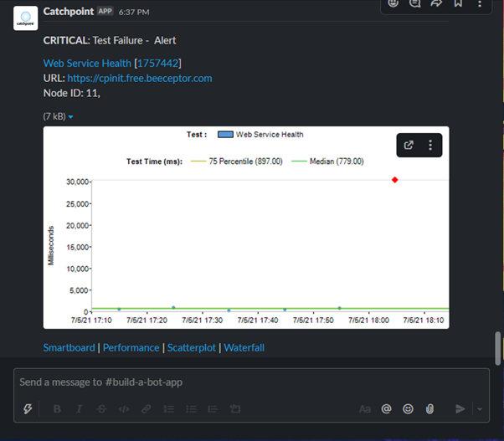Image resolution: width=504 pixels, height=441 pixels.
Task: Click the channel vertical scrollbar thumb
Action: [497, 348]
